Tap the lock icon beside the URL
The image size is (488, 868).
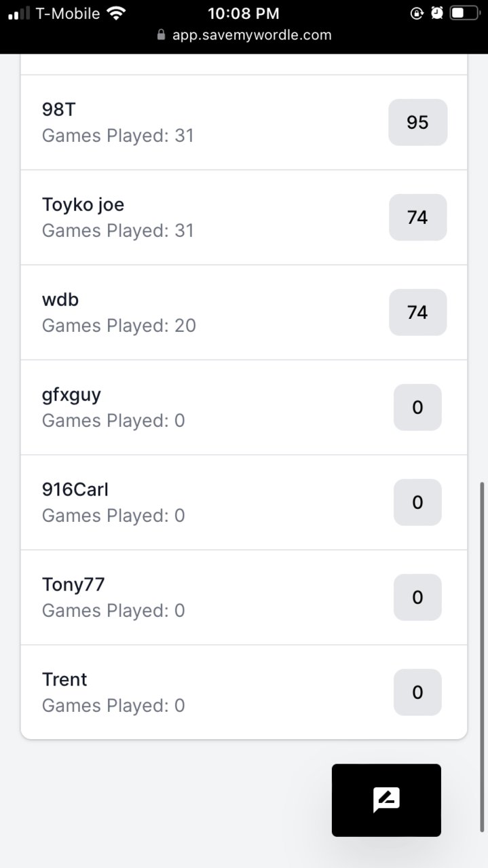click(x=161, y=35)
